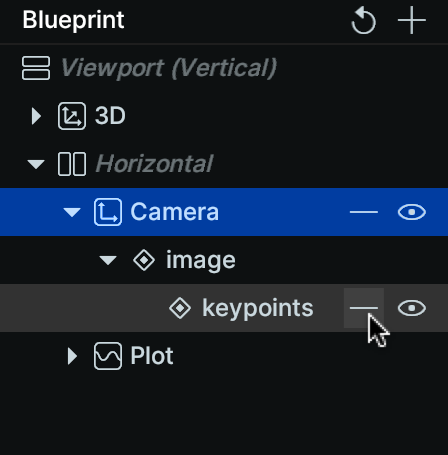The image size is (448, 455).
Task: Select the Viewport (Vertical) item
Action: tap(169, 68)
